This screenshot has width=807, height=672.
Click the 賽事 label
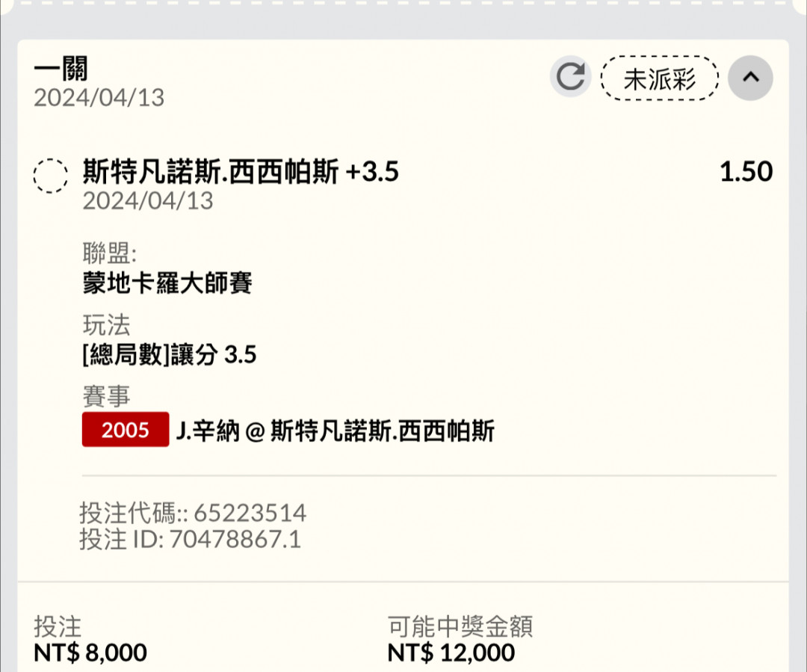click(x=107, y=396)
